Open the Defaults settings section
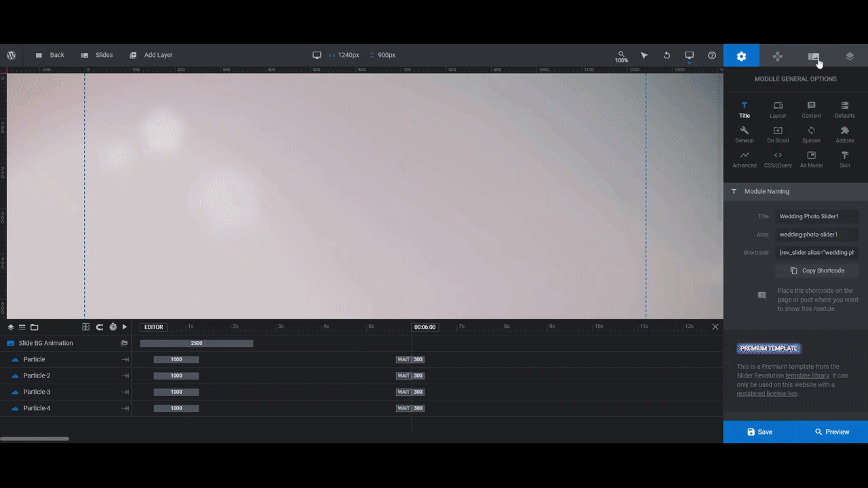 click(x=845, y=110)
